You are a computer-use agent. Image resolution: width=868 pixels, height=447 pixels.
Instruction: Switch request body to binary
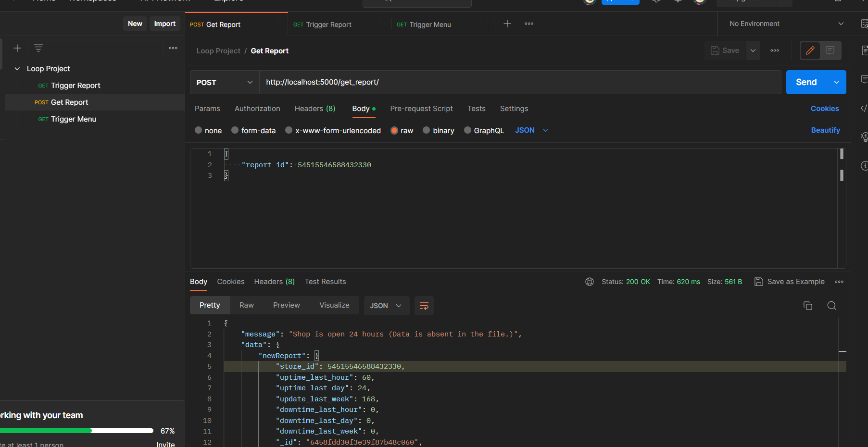(426, 130)
